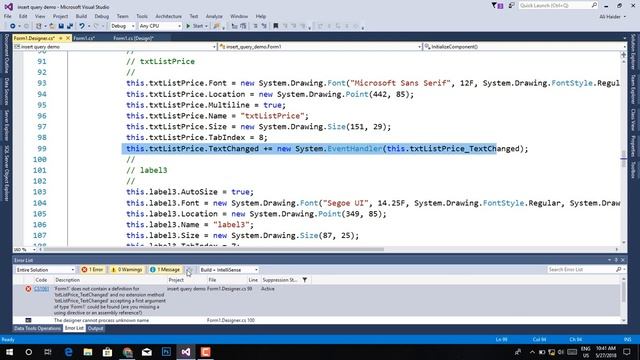Image resolution: width=640 pixels, height=360 pixels.
Task: Toggle the 1 Message filter
Action: click(x=165, y=270)
